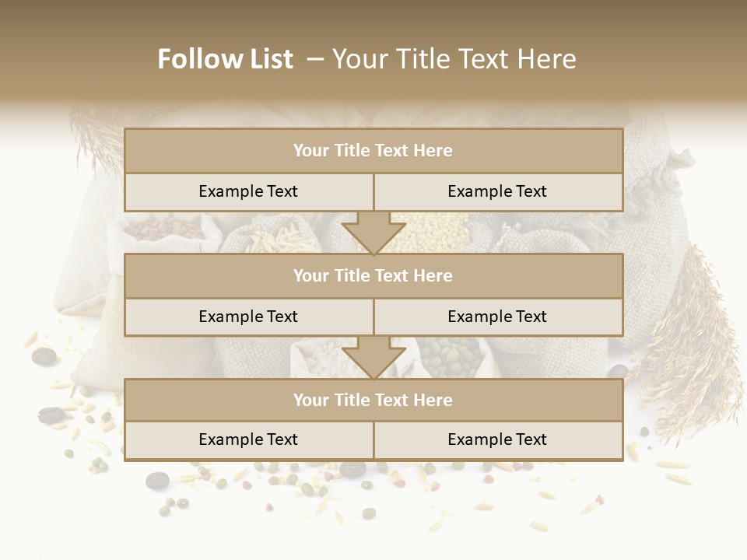Click the dark coffee bean at far left

(44, 356)
